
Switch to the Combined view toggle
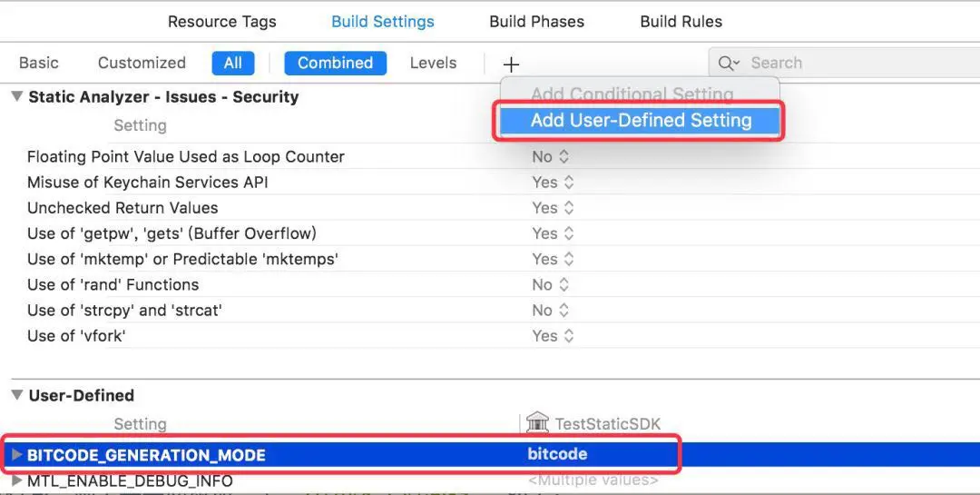coord(335,63)
